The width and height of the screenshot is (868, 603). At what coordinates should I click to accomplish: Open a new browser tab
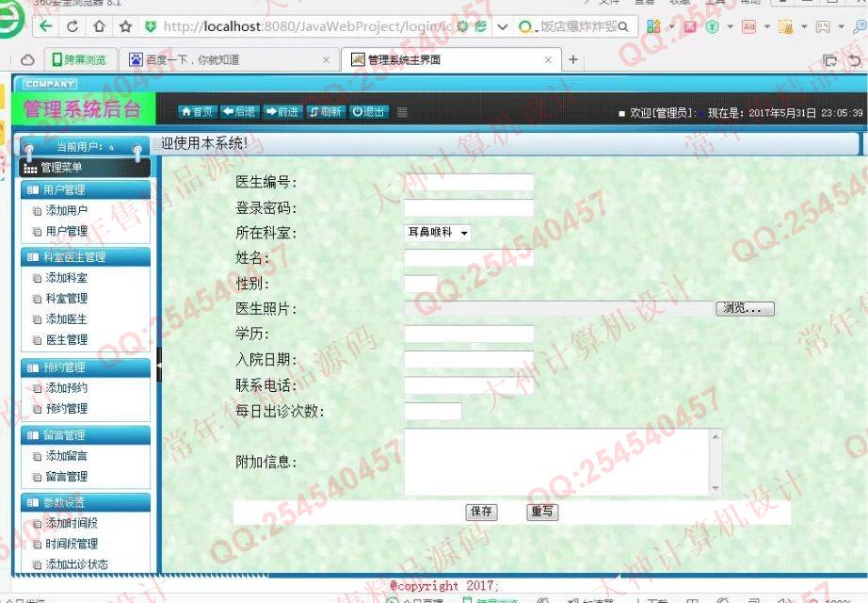573,59
